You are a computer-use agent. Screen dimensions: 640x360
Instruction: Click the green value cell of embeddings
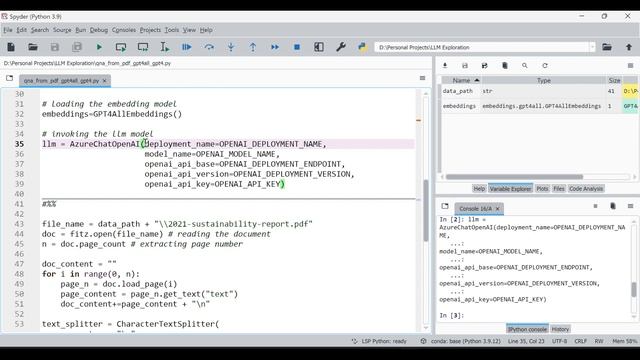tap(630, 106)
